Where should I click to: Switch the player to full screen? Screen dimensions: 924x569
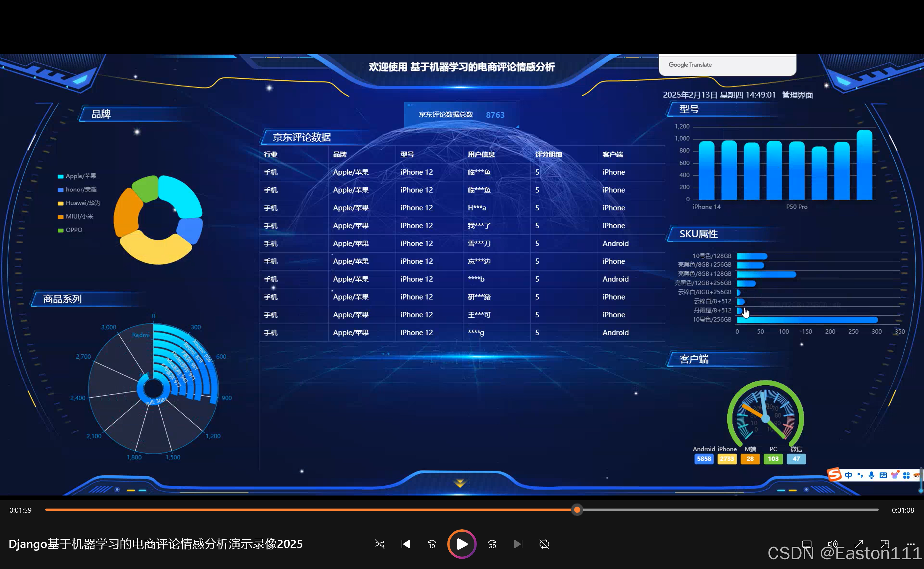859,544
